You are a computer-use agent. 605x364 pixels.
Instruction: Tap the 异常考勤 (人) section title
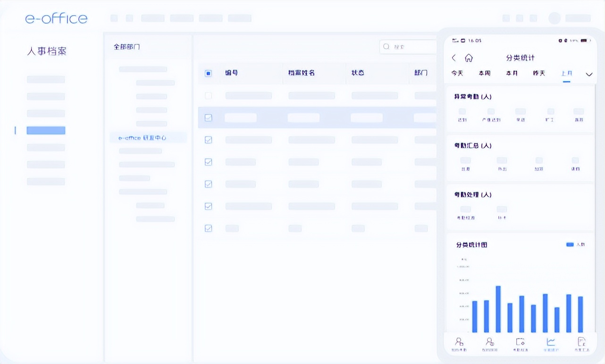[473, 97]
